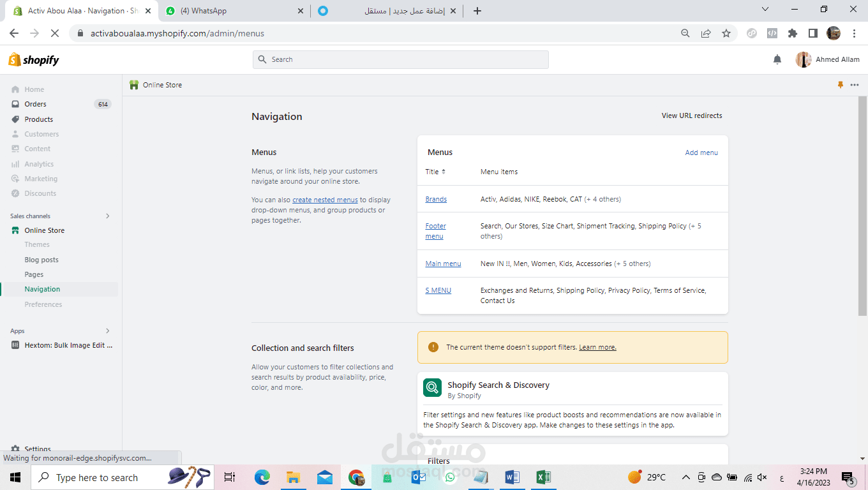Open Analytics in the sidebar
868x490 pixels.
(39, 164)
